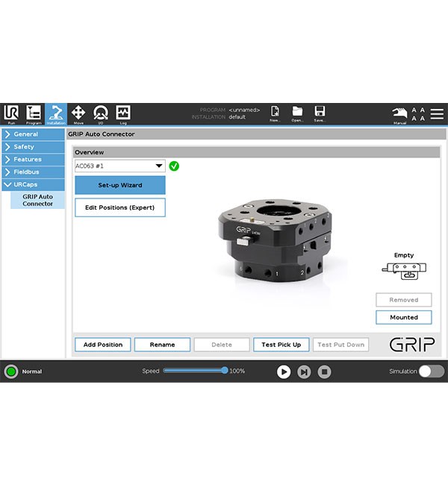Click the Step forward button
Image resolution: width=448 pixels, height=485 pixels.
pos(304,372)
